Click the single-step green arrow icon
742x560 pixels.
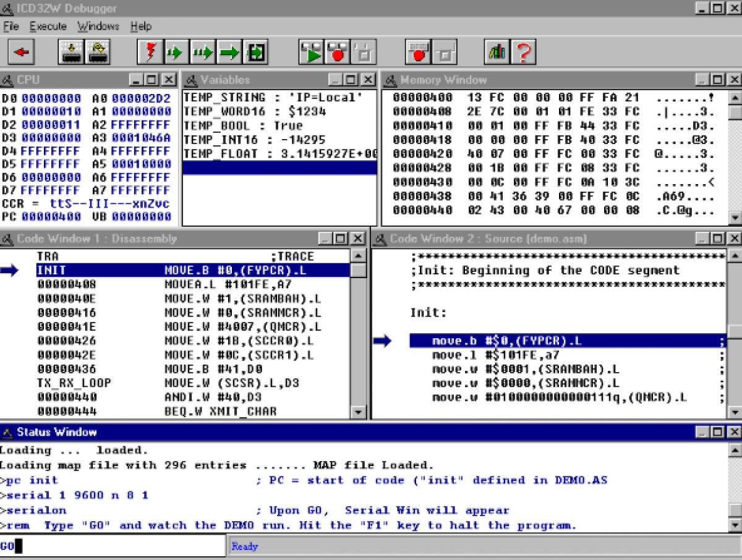click(x=176, y=52)
